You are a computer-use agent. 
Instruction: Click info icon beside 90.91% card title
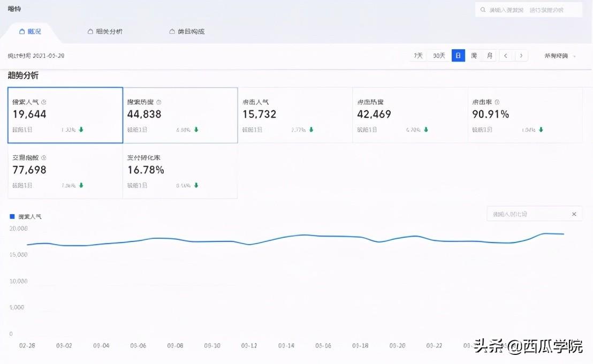coord(497,102)
